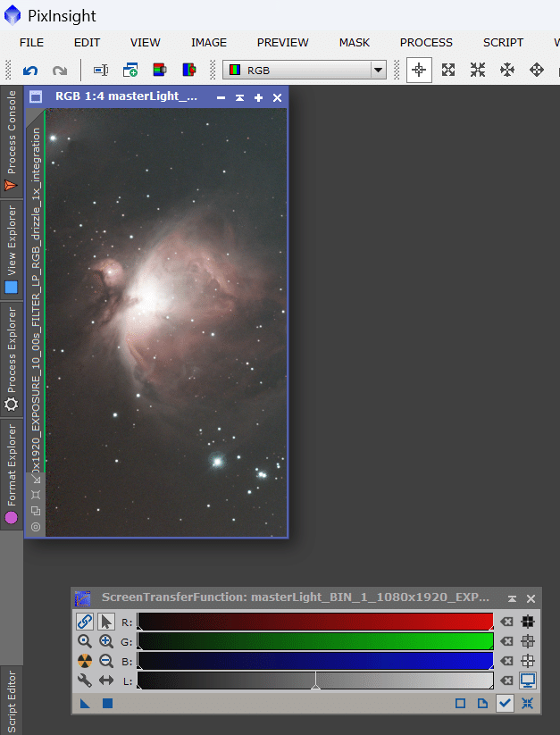Open the MASK menu

tap(355, 43)
